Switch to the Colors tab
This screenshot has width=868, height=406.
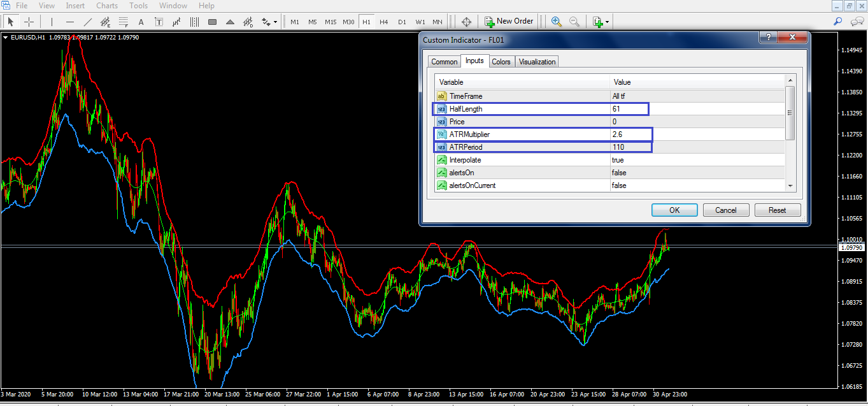501,62
